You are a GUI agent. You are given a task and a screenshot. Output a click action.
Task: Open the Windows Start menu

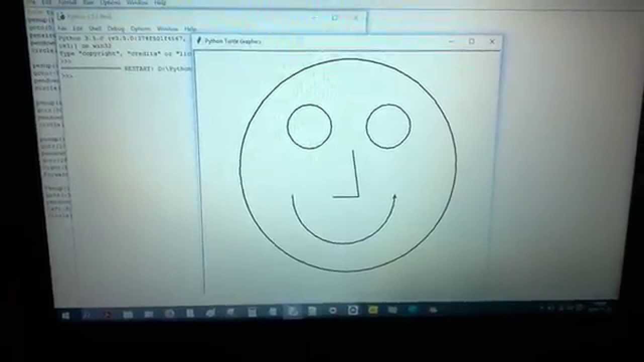pyautogui.click(x=65, y=315)
